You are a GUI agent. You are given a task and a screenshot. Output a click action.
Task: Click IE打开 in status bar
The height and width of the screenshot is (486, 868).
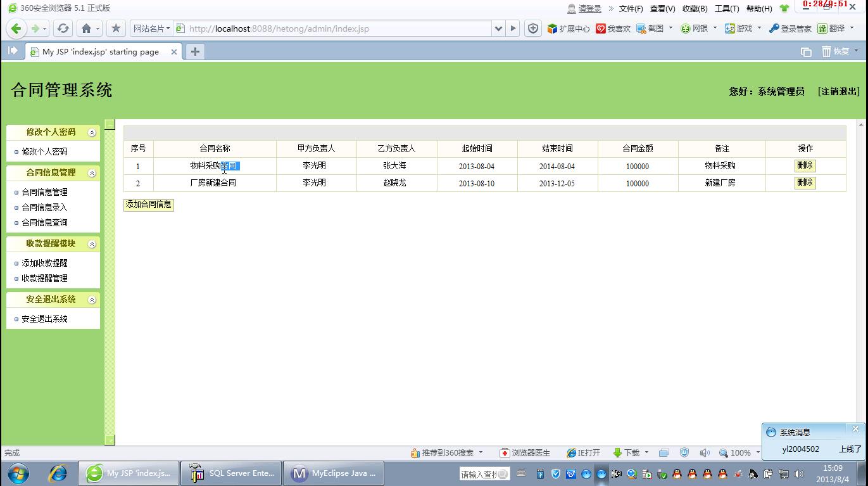pyautogui.click(x=583, y=453)
